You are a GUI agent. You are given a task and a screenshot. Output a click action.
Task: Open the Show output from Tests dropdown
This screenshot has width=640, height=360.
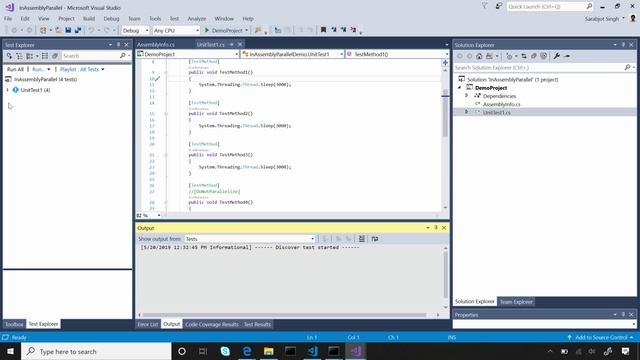coord(250,239)
